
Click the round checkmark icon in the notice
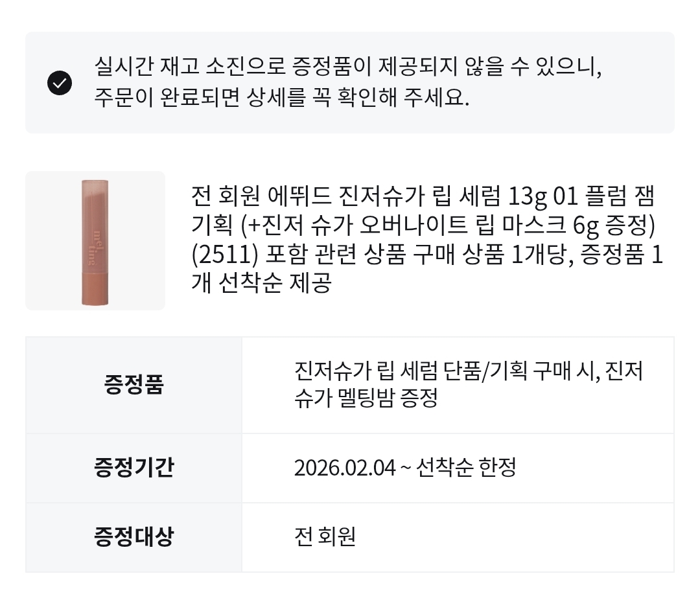pyautogui.click(x=60, y=83)
